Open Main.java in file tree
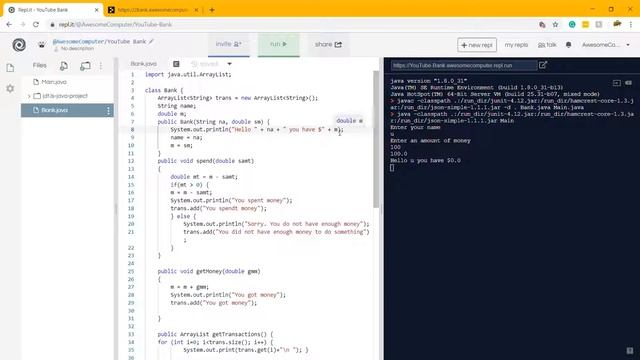Image resolution: width=640 pixels, height=360 pixels. pyautogui.click(x=54, y=82)
